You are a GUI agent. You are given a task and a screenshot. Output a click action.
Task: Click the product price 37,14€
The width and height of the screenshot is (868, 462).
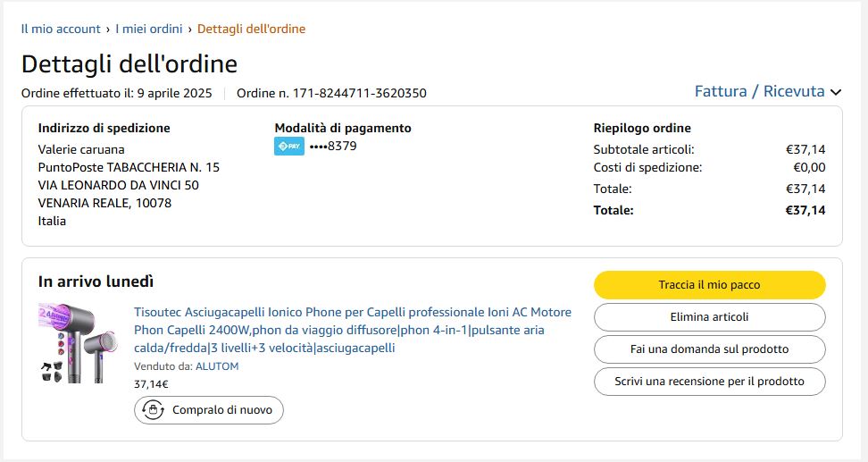pyautogui.click(x=151, y=384)
